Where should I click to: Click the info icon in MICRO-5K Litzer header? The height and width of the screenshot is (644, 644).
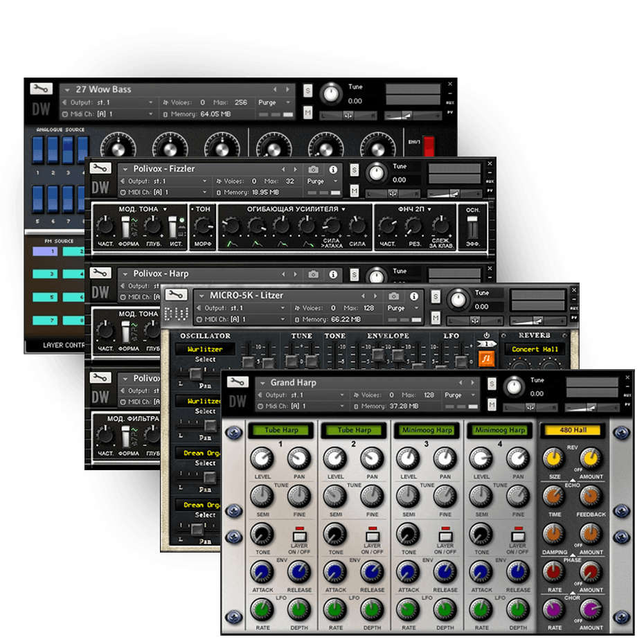pos(413,296)
